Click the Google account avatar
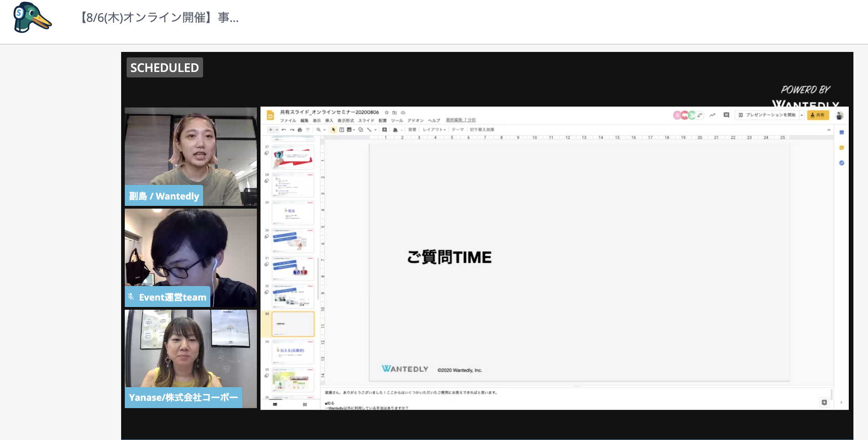Image resolution: width=868 pixels, height=440 pixels. tap(840, 116)
